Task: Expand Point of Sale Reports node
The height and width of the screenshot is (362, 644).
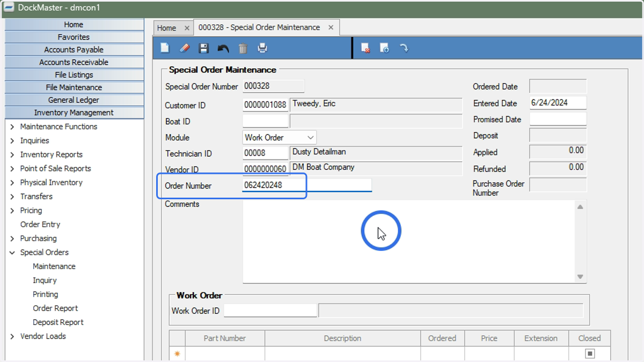Action: point(12,169)
